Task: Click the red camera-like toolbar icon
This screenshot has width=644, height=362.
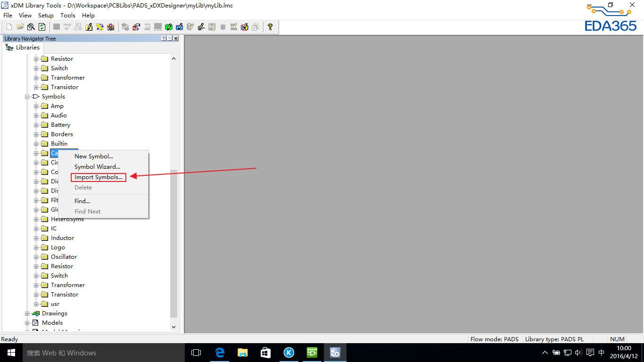Action: [x=111, y=27]
